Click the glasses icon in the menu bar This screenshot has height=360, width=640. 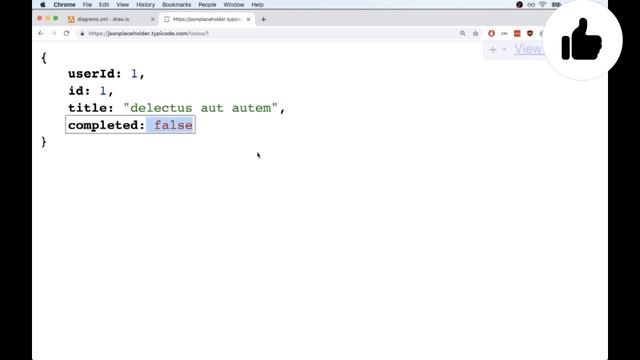[x=531, y=4]
